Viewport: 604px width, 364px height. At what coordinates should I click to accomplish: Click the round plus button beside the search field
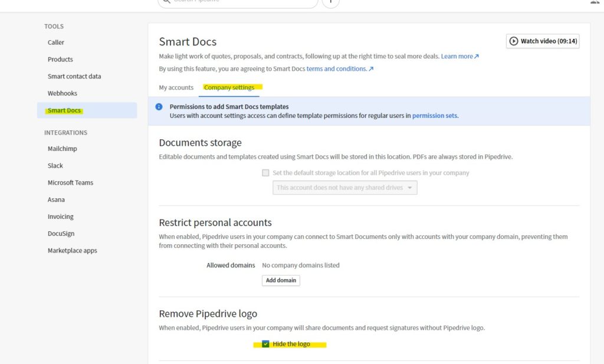click(x=330, y=2)
